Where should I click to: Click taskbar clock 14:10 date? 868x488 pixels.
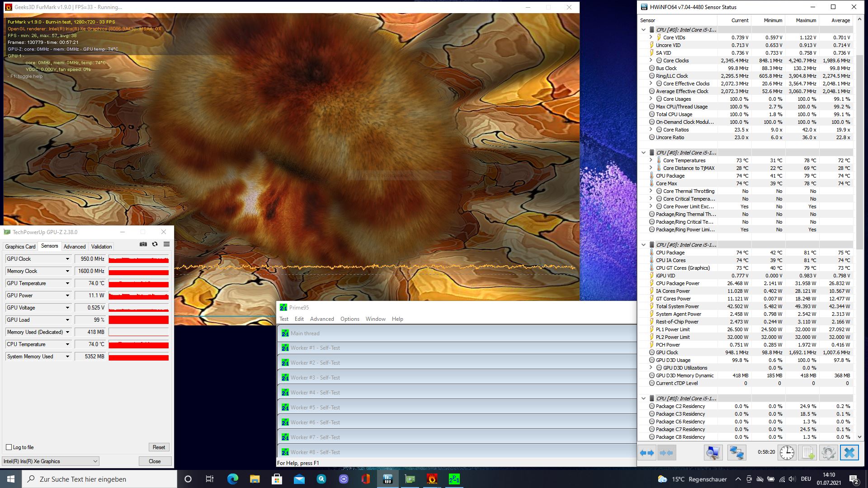(x=829, y=479)
